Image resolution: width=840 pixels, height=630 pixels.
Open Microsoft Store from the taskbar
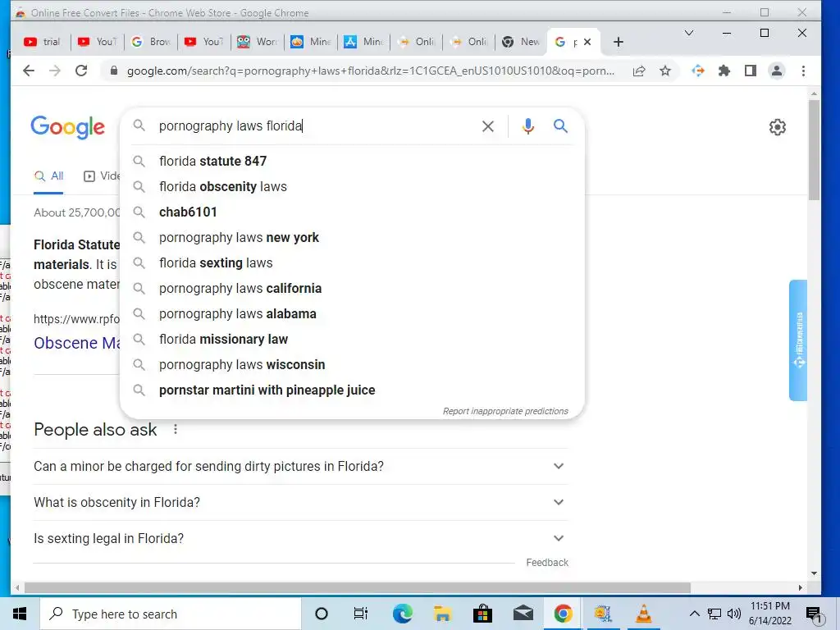tap(482, 614)
